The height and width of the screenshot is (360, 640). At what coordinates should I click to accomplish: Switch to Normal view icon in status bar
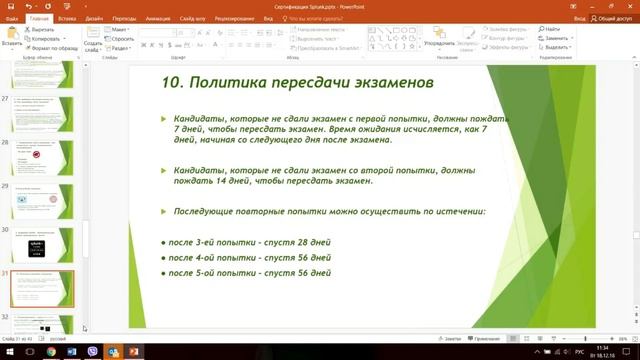coord(513,339)
